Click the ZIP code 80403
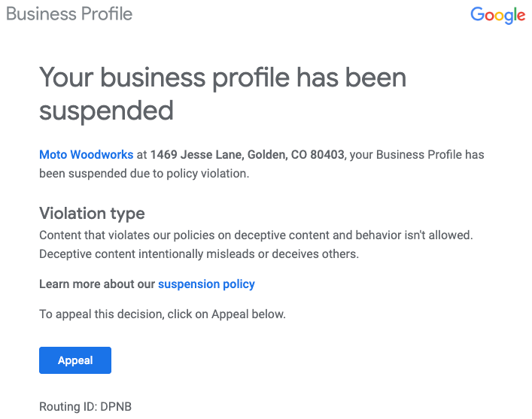Screen dimensions: 532x419 coord(327,155)
